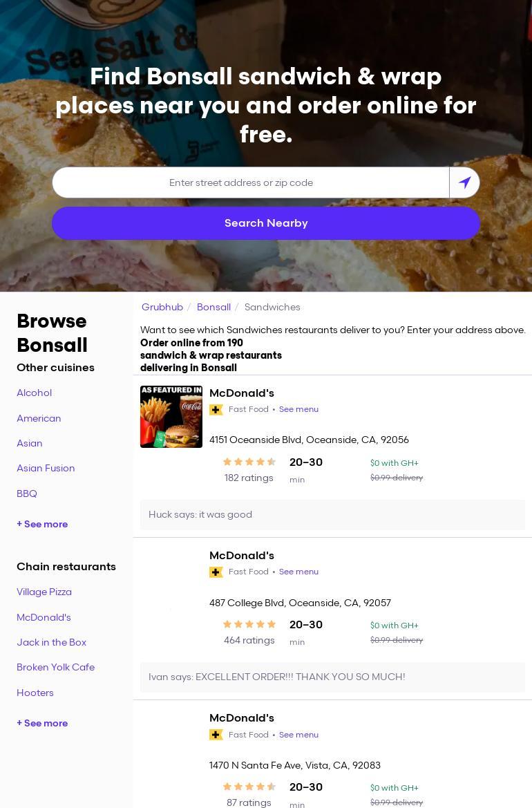This screenshot has height=808, width=532.
Task: Open Jack in the Box chain link
Action: (x=52, y=642)
